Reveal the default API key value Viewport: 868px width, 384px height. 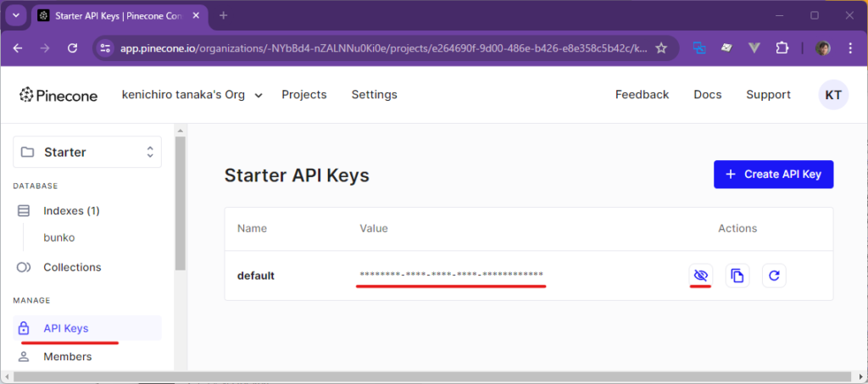tap(701, 275)
